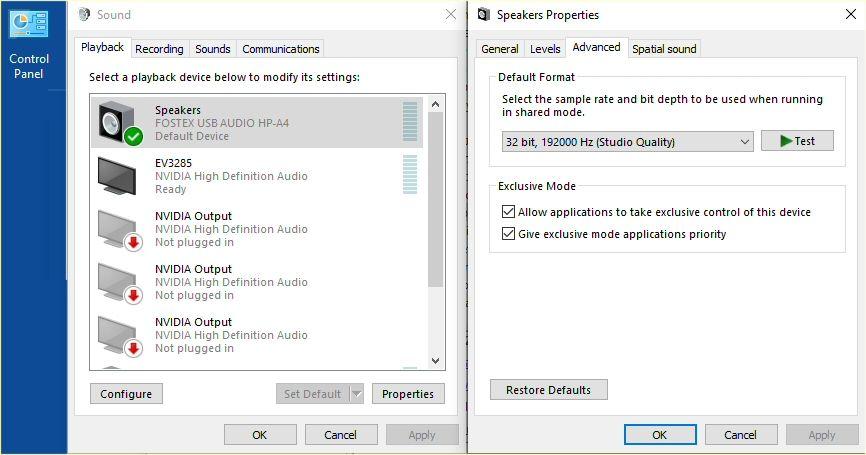The width and height of the screenshot is (866, 455).
Task: Click the device list scrollbar thumb
Action: click(x=435, y=199)
